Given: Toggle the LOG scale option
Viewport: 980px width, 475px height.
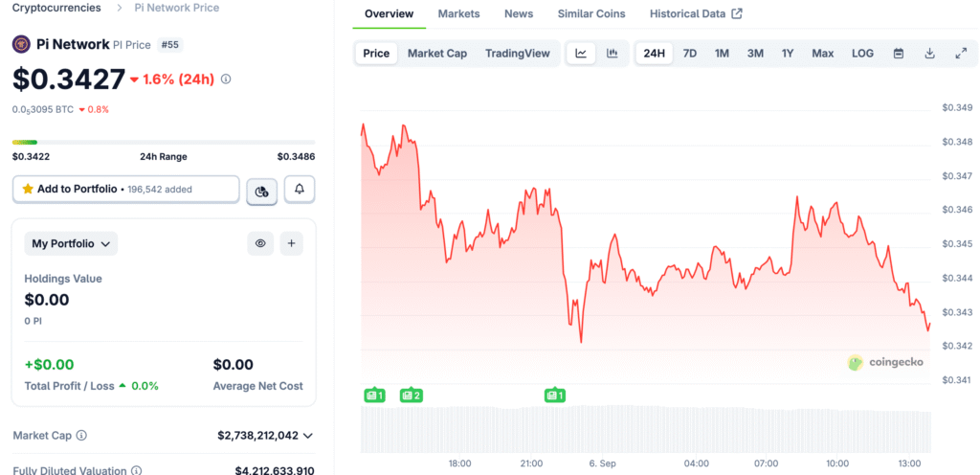Looking at the screenshot, I should (862, 54).
